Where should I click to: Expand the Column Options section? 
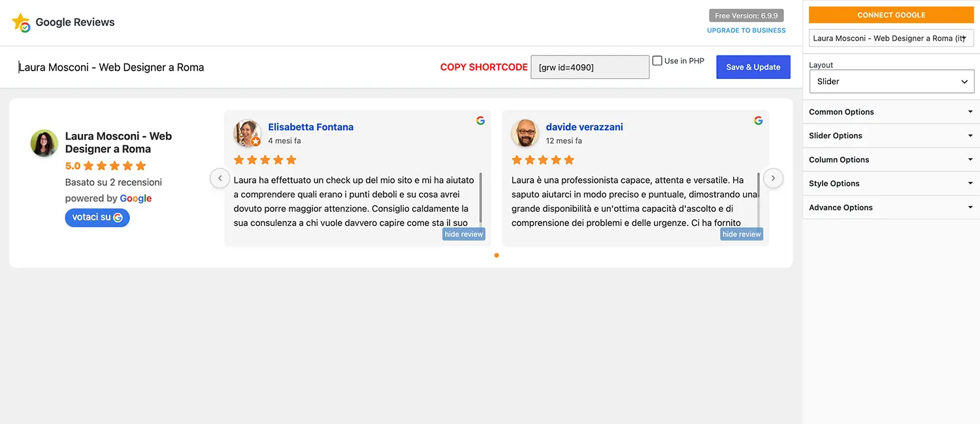tap(892, 159)
